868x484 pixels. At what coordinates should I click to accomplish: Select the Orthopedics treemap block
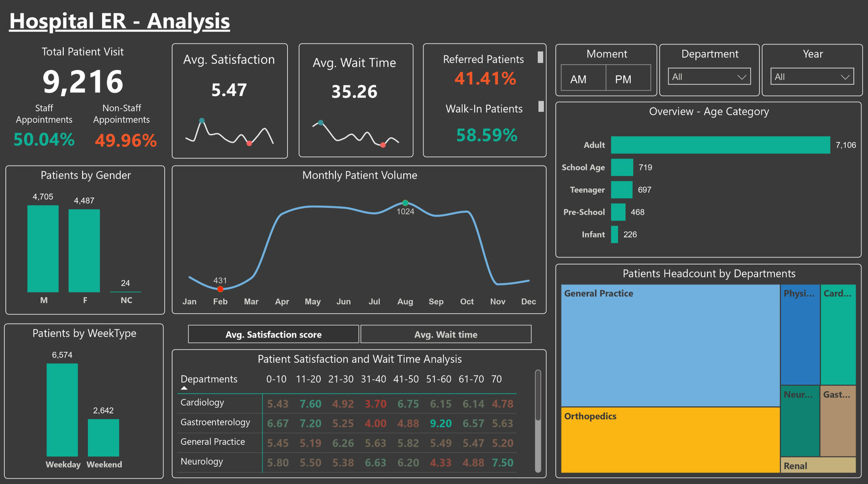670,440
